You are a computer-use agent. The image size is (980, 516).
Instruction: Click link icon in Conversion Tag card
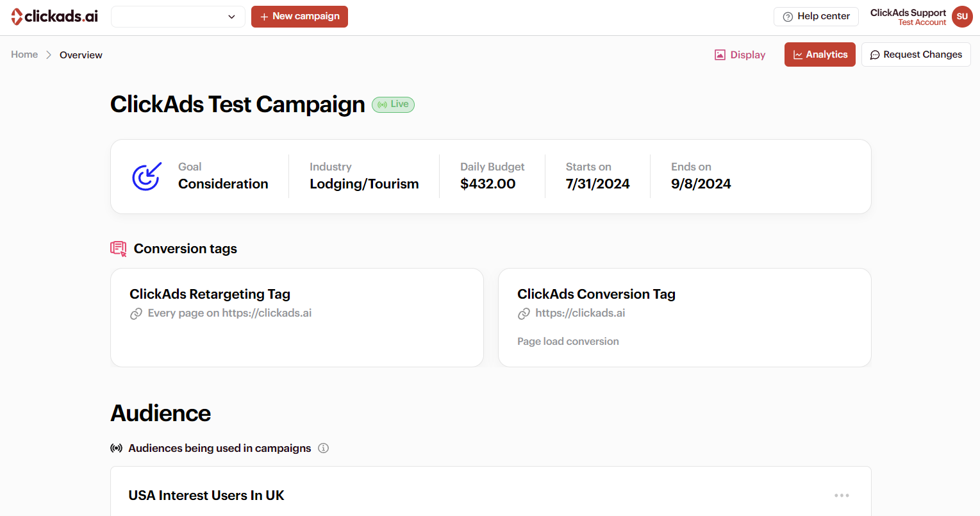point(524,313)
